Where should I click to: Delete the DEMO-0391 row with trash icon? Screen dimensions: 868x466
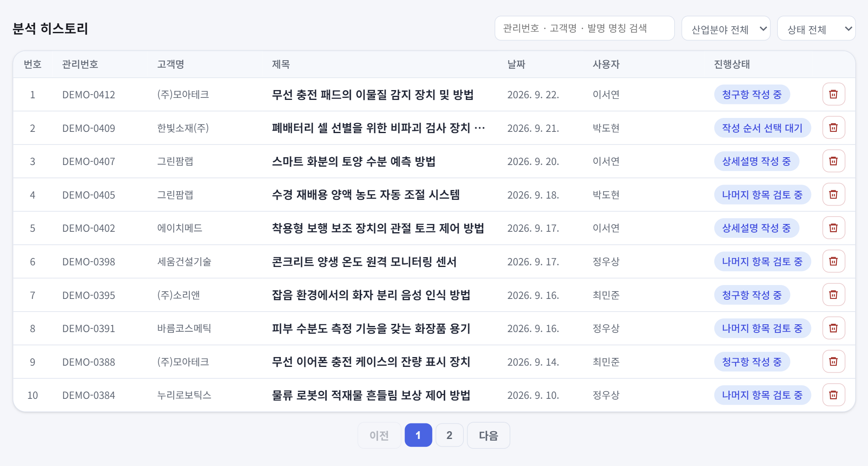(834, 328)
